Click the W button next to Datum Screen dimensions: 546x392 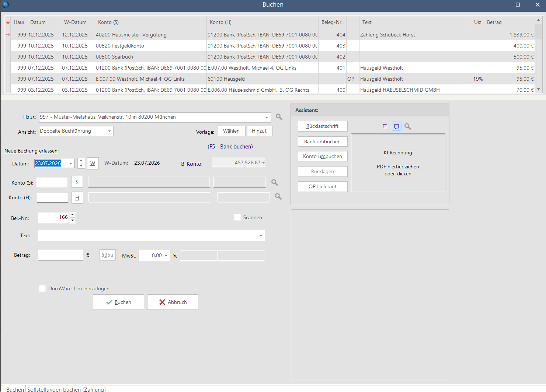(x=93, y=163)
